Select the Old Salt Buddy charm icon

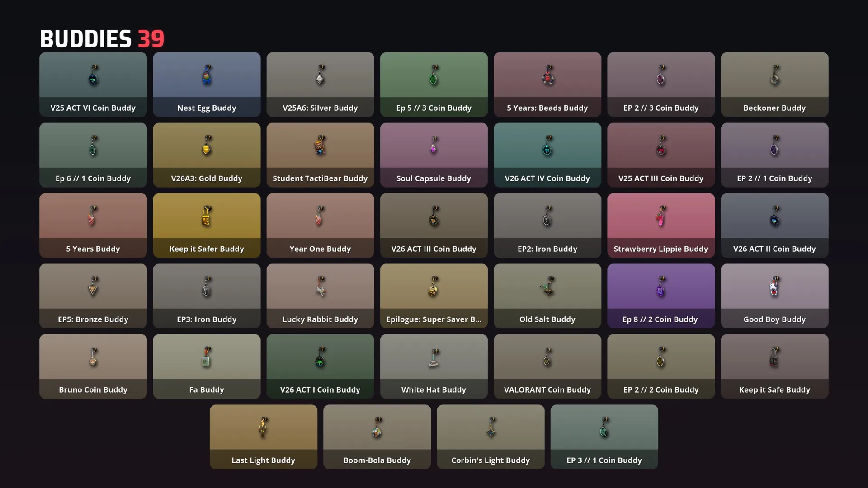[547, 286]
